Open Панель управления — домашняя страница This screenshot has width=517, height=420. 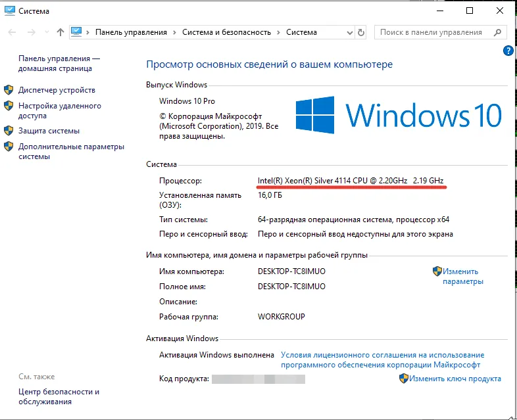pos(59,64)
